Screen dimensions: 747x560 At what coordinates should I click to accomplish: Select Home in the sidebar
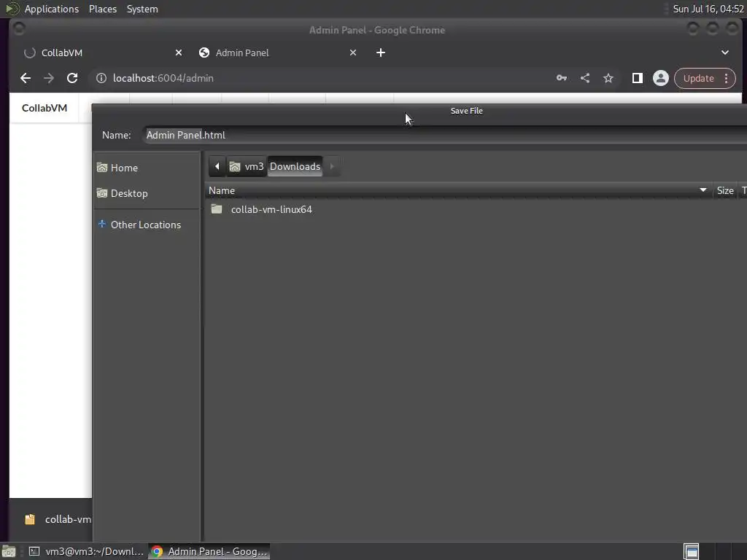[146, 168]
